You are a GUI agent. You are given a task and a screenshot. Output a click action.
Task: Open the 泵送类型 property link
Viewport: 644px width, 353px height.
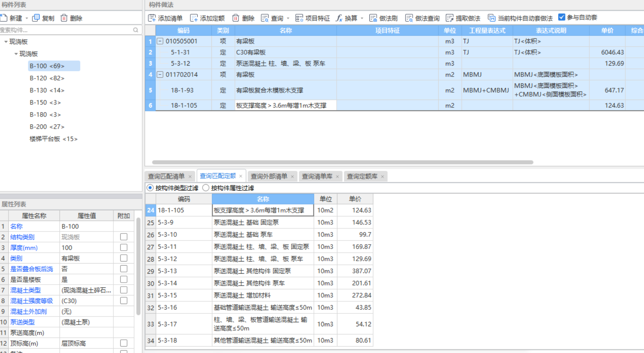point(22,322)
